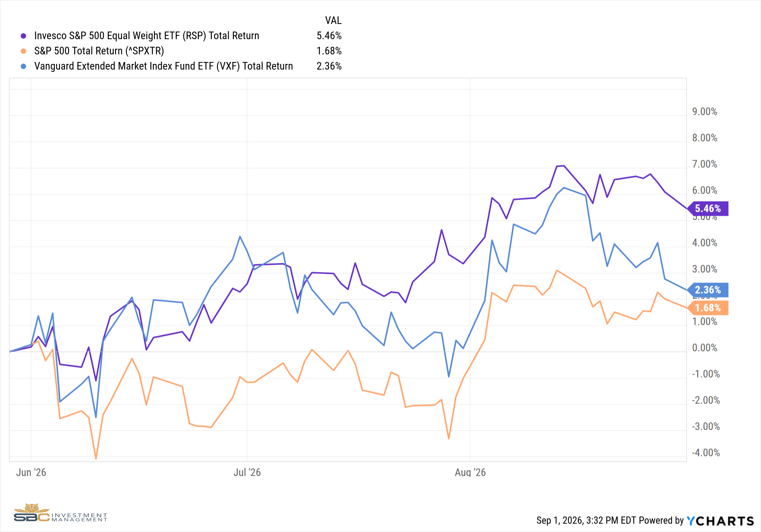Viewport: 761px width, 532px height.
Task: Click the purple RSP legend dot
Action: pyautogui.click(x=24, y=36)
